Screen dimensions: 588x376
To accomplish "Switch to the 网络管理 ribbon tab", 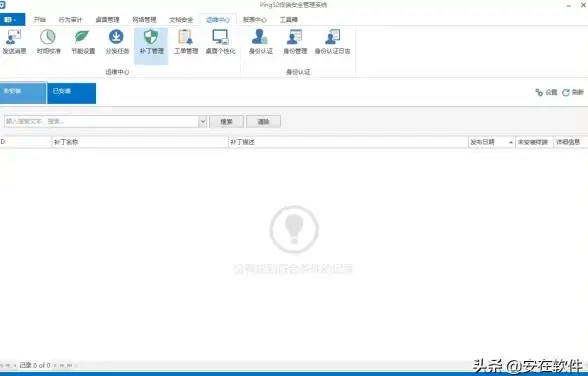I will [x=144, y=19].
